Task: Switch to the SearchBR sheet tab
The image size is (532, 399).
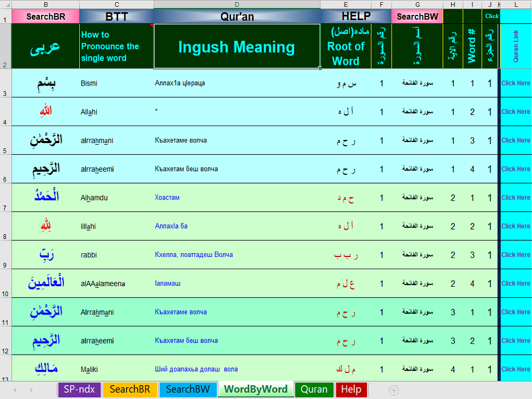Action: pos(130,389)
